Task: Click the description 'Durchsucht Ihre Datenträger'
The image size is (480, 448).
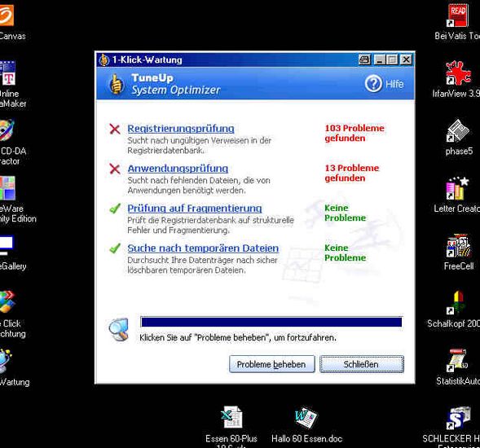Action: (x=202, y=265)
